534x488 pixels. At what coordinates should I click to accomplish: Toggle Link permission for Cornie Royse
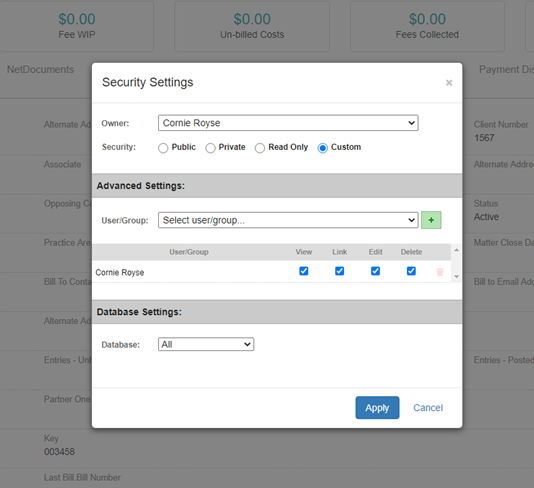click(x=340, y=271)
